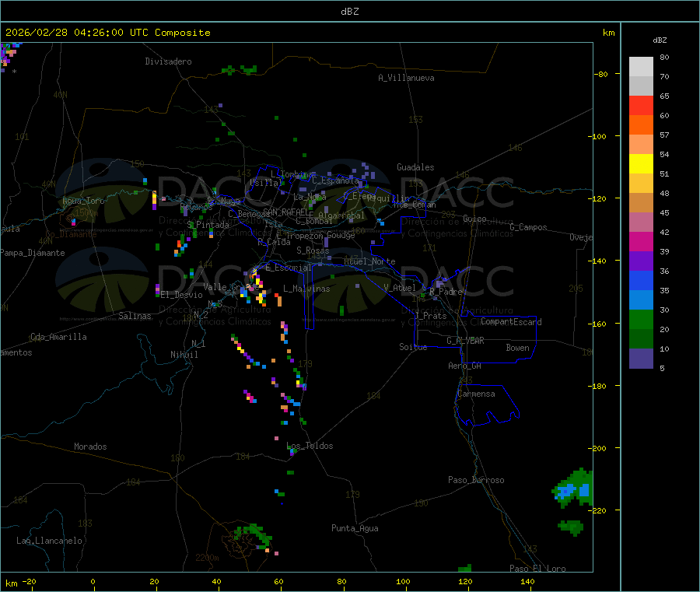The height and width of the screenshot is (592, 700).
Task: Click the -80 km y-axis tick label
Action: click(601, 74)
